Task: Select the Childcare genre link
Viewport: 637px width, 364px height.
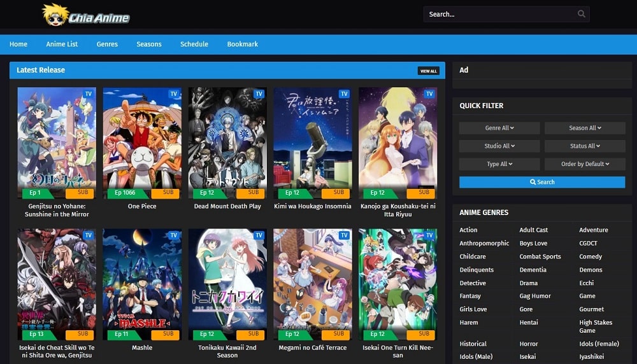Action: [473, 257]
